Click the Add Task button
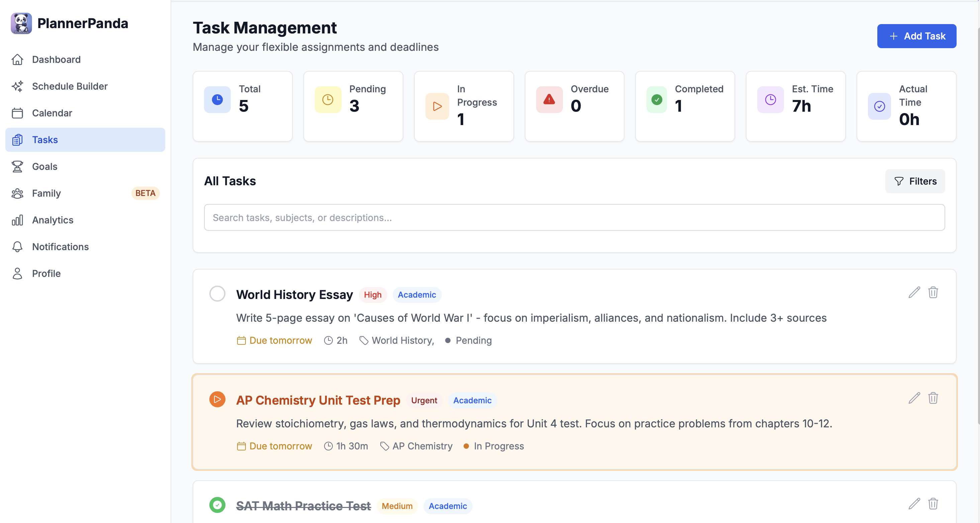 coord(916,36)
